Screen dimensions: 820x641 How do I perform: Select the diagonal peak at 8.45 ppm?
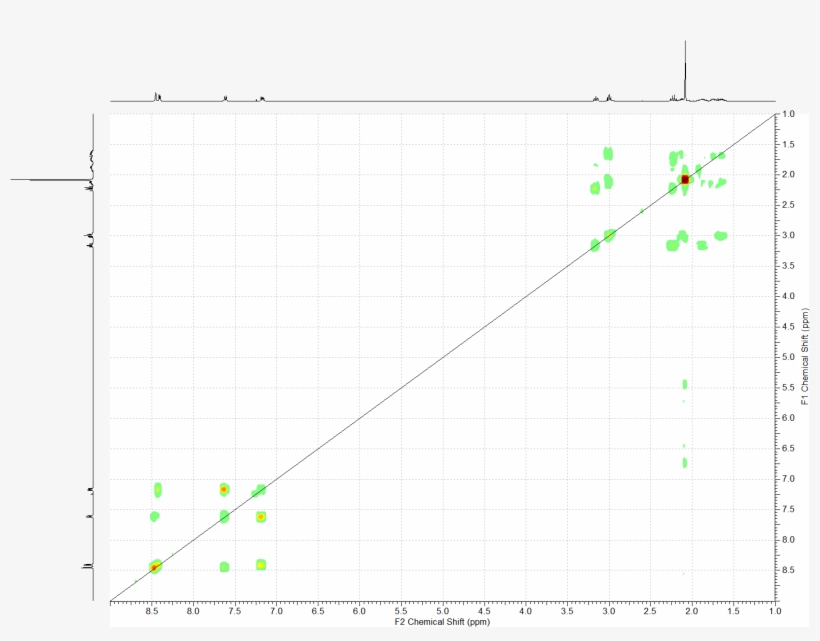(154, 567)
